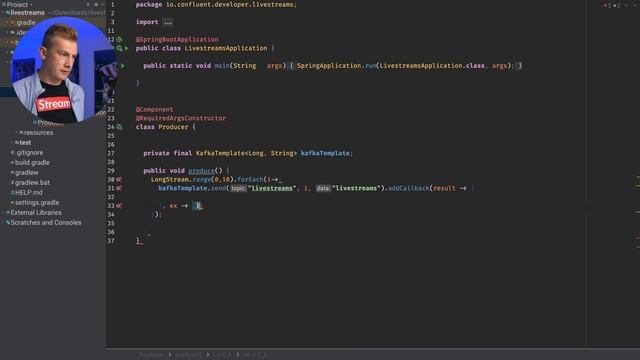The height and width of the screenshot is (360, 640).
Task: Click the gutter marker on line 31
Action: (119, 188)
